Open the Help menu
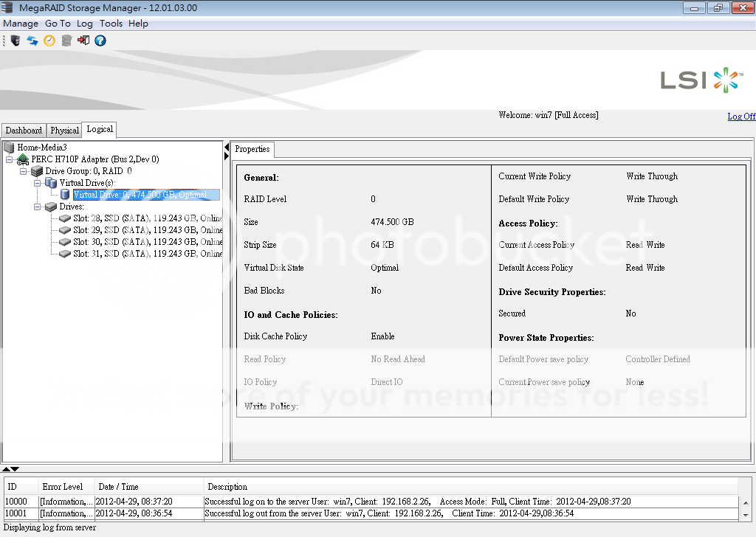The width and height of the screenshot is (756, 537). click(138, 24)
